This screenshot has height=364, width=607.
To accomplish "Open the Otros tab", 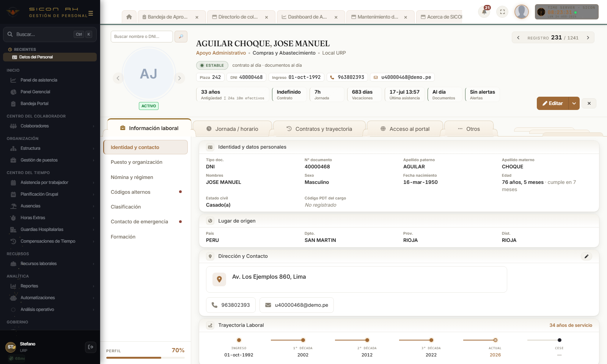I will [x=469, y=129].
